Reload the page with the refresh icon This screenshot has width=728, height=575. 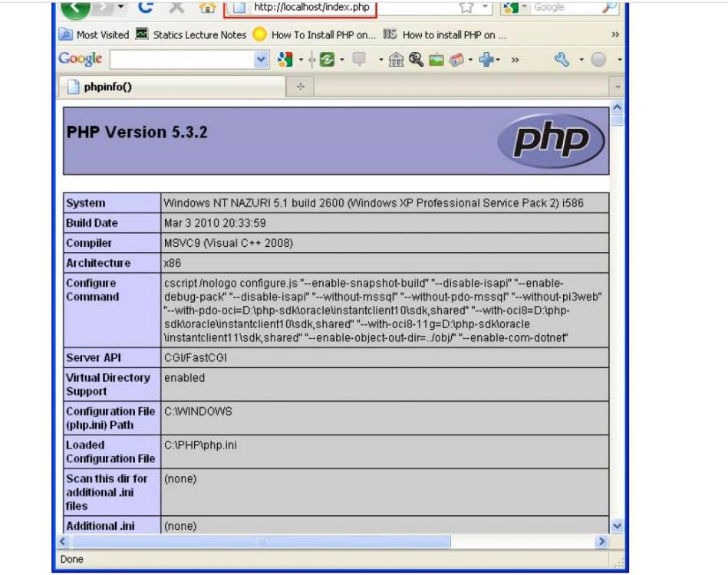click(x=146, y=8)
